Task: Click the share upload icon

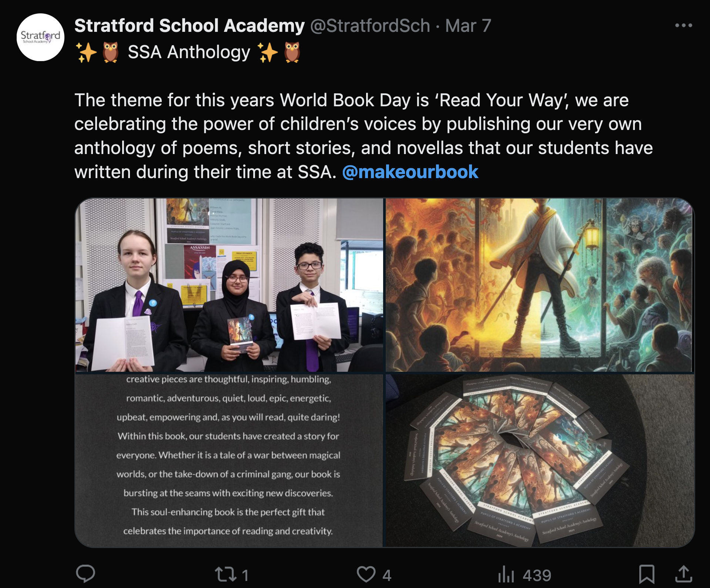Action: click(x=683, y=574)
